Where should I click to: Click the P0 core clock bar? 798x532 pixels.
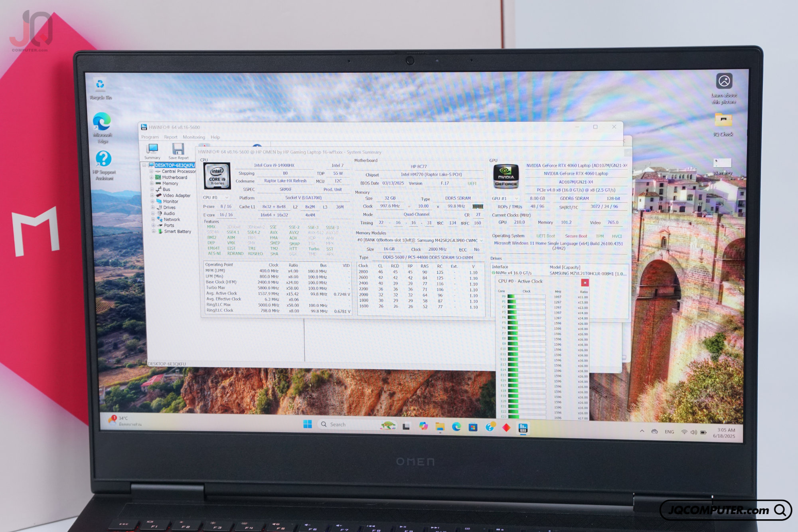point(526,297)
